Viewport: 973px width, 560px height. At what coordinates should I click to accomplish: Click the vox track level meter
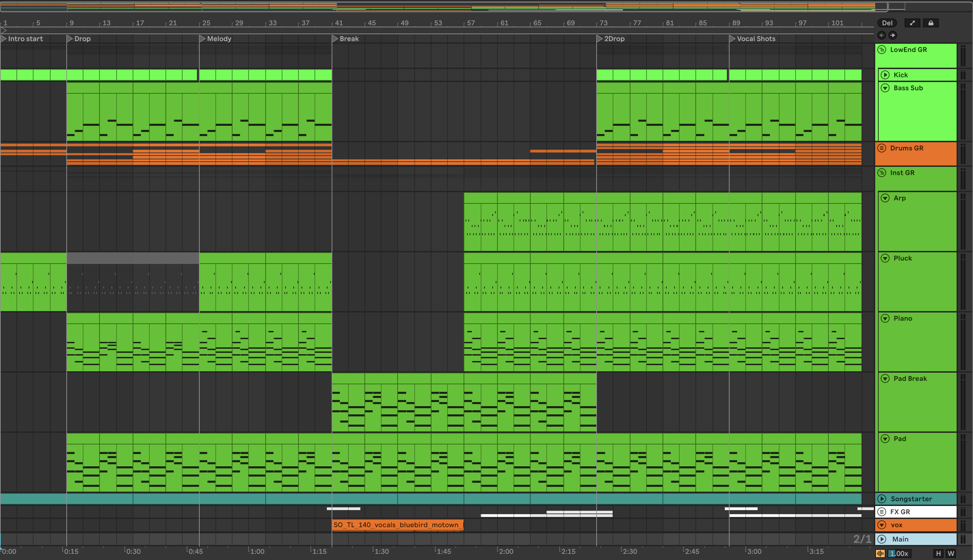pyautogui.click(x=963, y=525)
